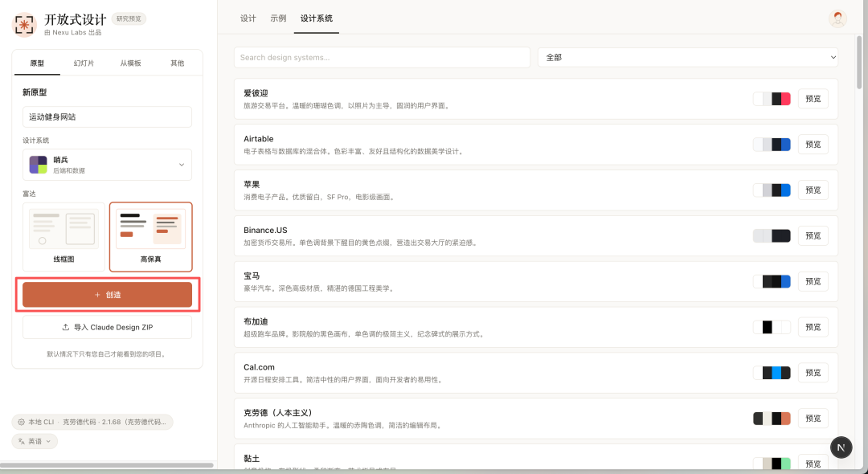Select the 爱彼迎 design system row title
868x474 pixels.
pyautogui.click(x=256, y=93)
